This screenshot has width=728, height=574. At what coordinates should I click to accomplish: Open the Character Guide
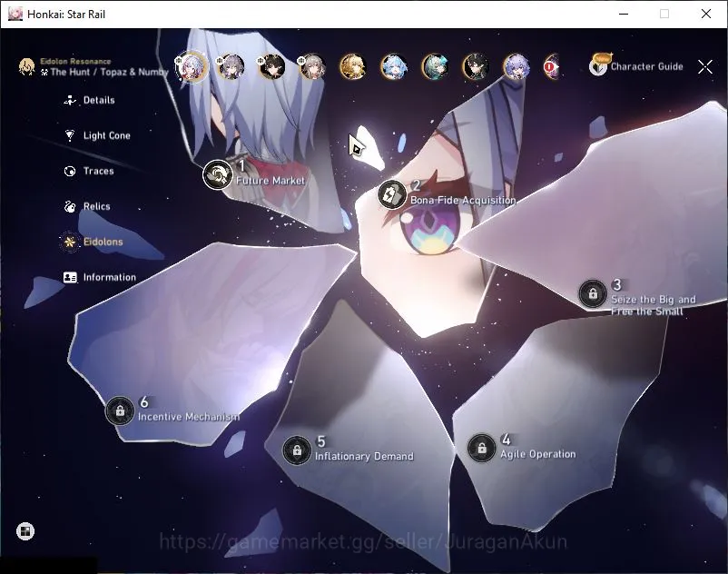636,66
